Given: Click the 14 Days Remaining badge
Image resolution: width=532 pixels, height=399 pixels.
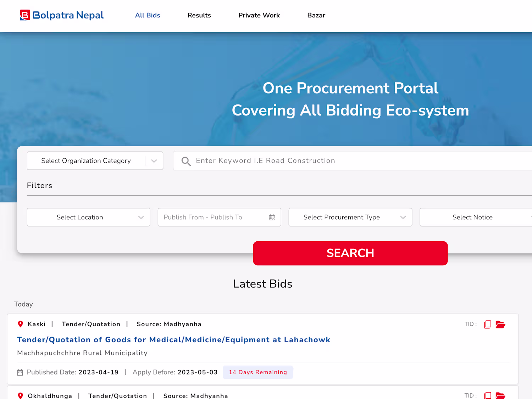Looking at the screenshot, I should tap(258, 372).
